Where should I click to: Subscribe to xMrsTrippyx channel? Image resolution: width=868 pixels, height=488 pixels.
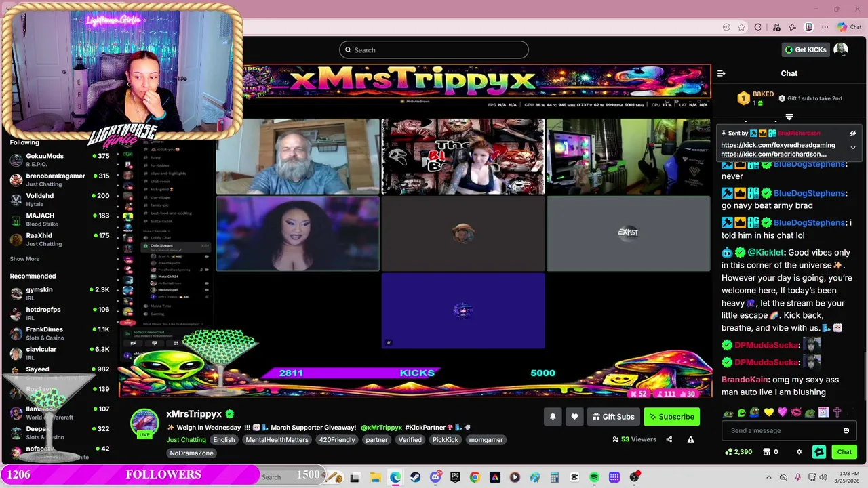[671, 417]
